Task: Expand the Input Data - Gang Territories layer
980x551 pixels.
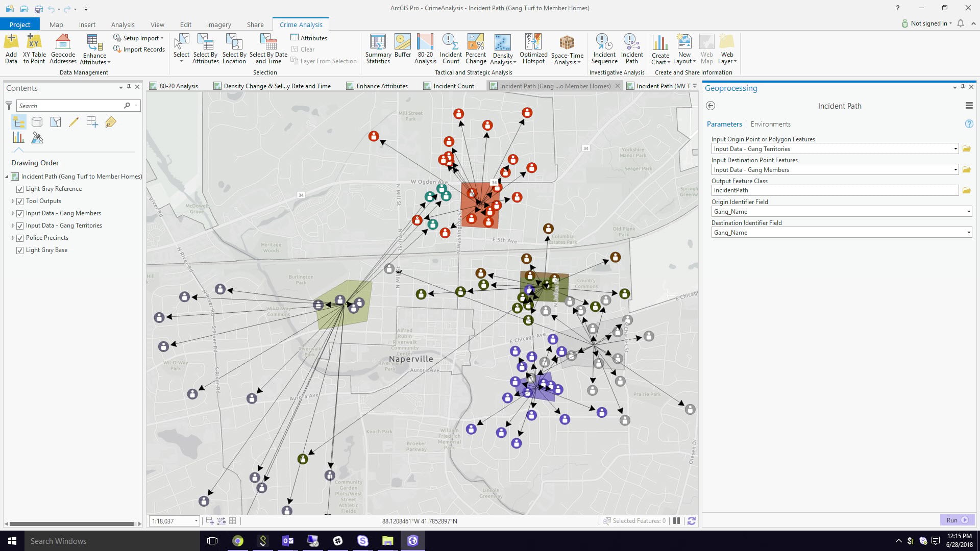Action: coord(13,226)
